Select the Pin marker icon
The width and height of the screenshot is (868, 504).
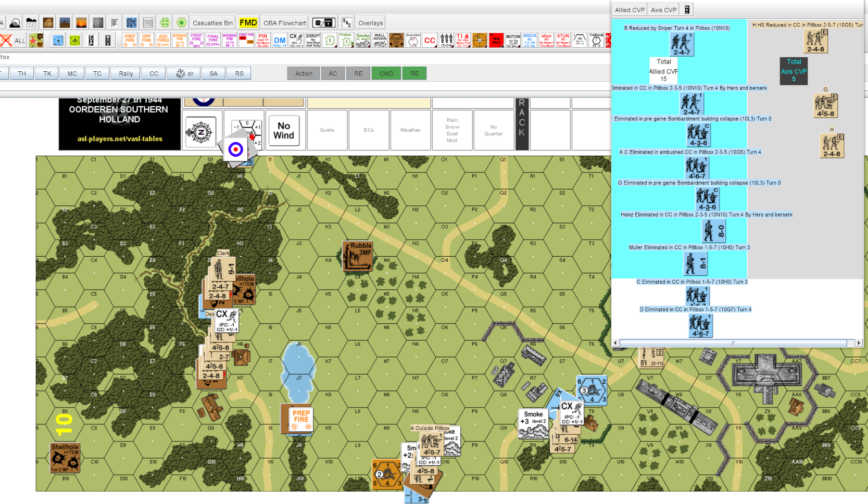(x=263, y=40)
